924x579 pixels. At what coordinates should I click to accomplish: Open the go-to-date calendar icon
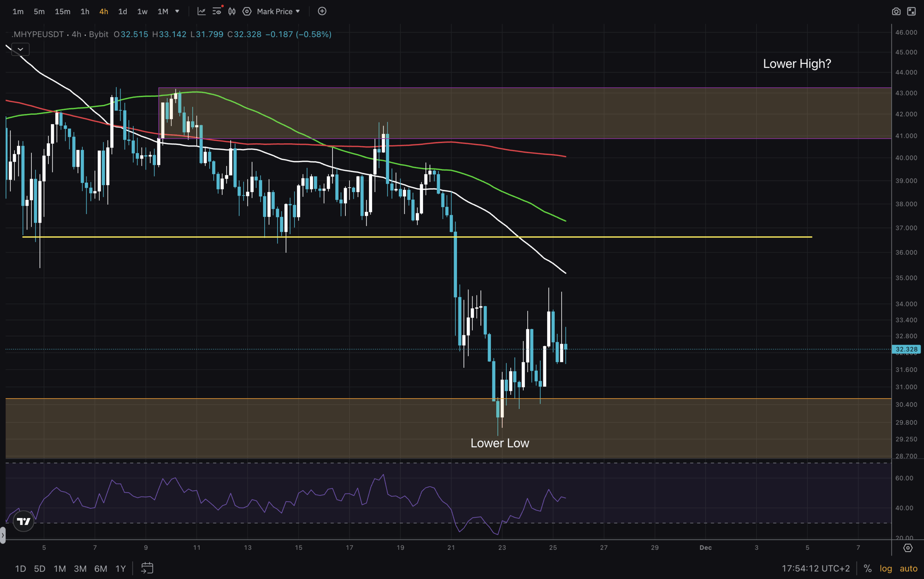tap(147, 568)
